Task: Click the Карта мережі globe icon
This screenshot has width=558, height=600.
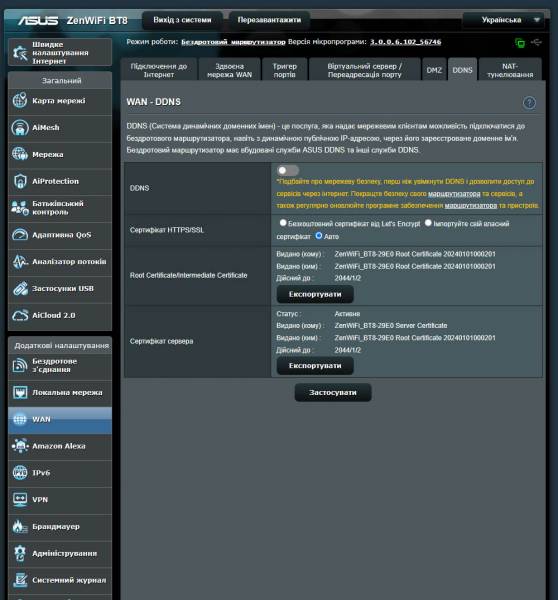Action: pyautogui.click(x=20, y=101)
